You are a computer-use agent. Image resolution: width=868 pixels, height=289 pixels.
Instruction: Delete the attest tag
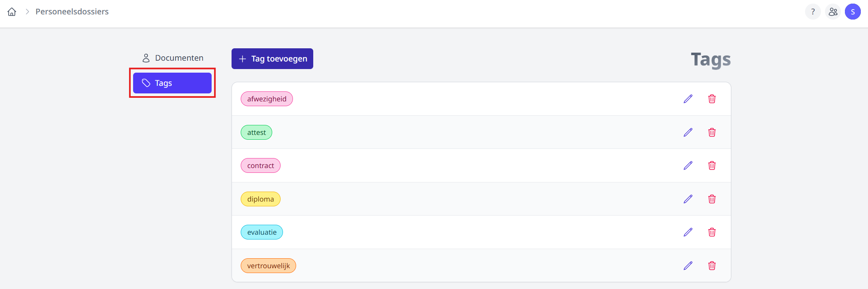712,133
